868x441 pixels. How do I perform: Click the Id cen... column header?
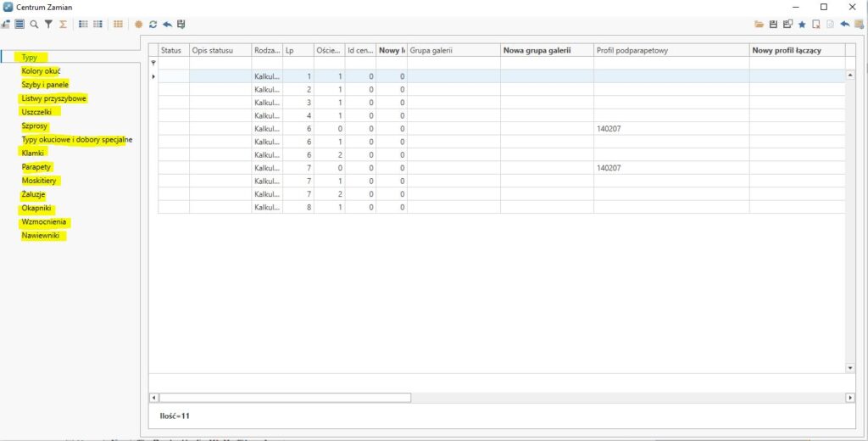(360, 50)
